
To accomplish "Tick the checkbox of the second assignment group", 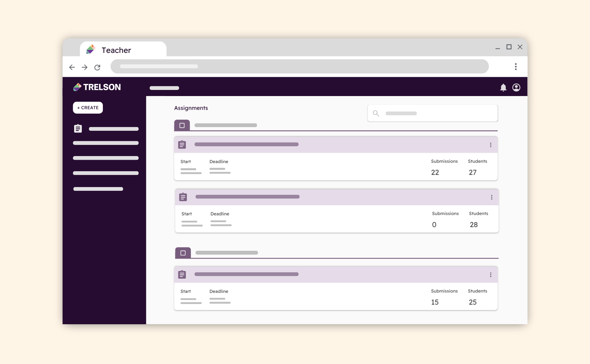I will pos(183,253).
